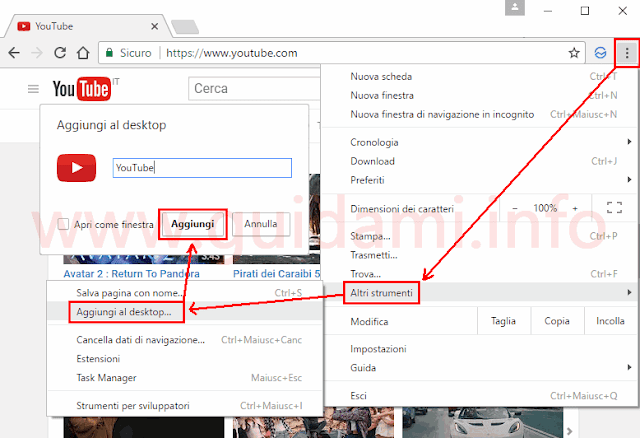Open a new tab button
The image size is (640, 438).
tap(185, 27)
